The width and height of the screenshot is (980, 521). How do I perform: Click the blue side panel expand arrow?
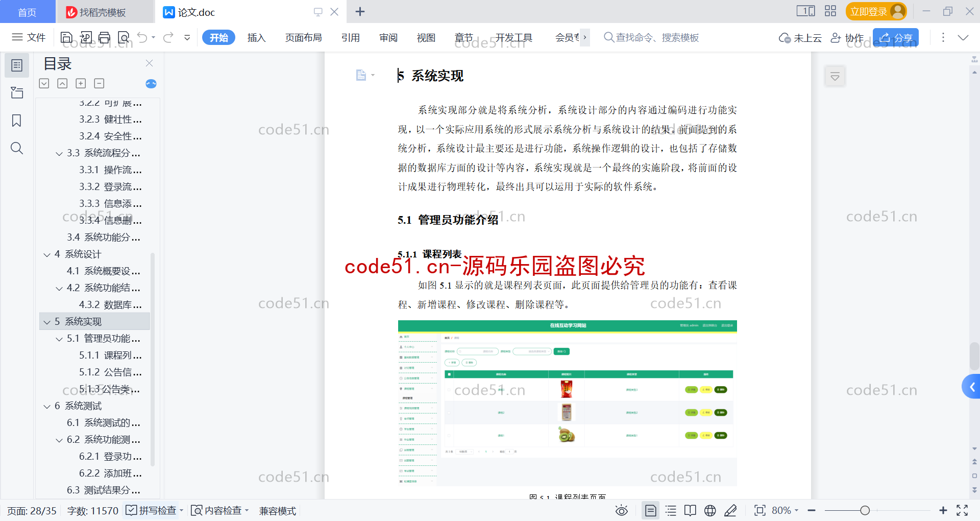pyautogui.click(x=971, y=387)
